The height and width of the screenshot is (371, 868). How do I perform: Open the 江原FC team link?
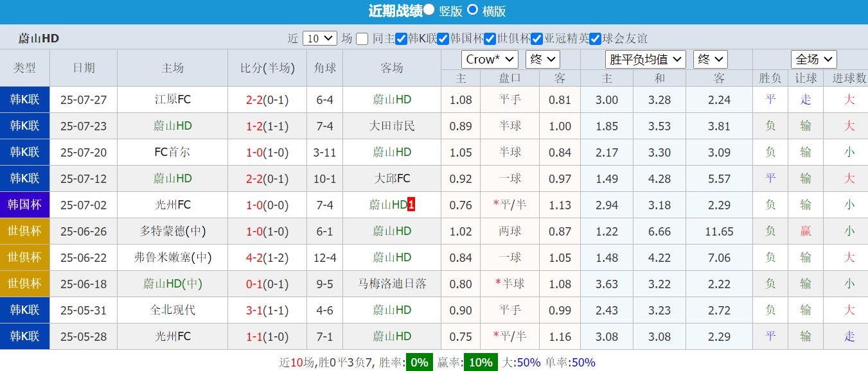pyautogui.click(x=171, y=99)
